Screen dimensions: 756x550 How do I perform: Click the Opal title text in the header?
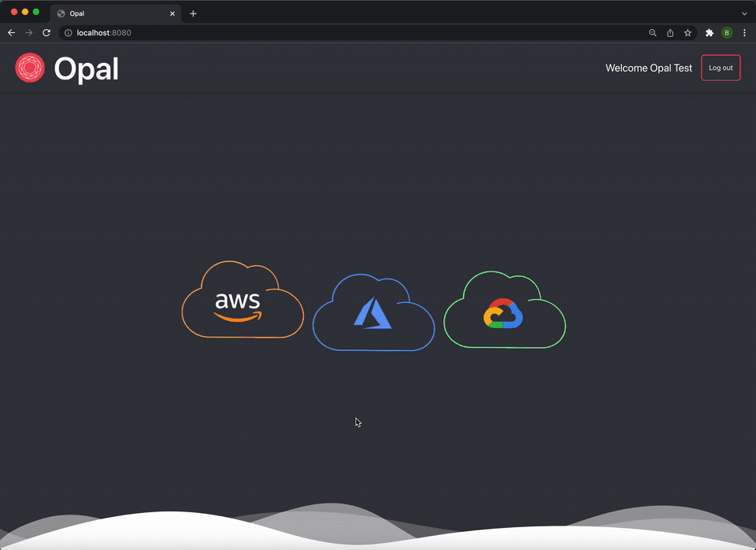pyautogui.click(x=87, y=68)
